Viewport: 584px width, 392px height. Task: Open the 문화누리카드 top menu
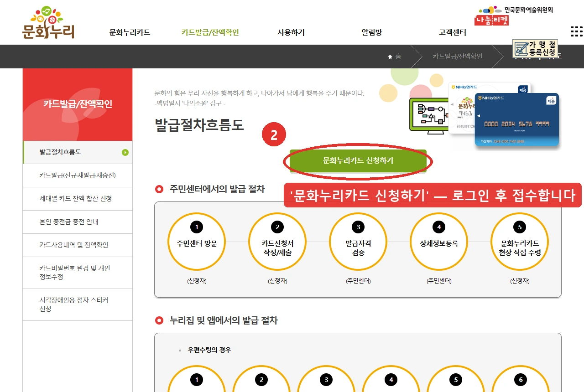click(x=130, y=32)
